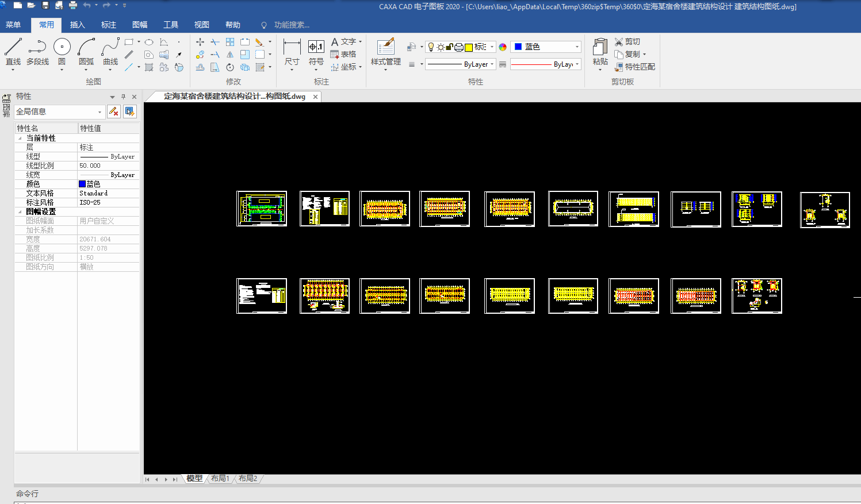The width and height of the screenshot is (861, 504).
Task: Switch to the 图幅 ribbon tab
Action: (140, 25)
